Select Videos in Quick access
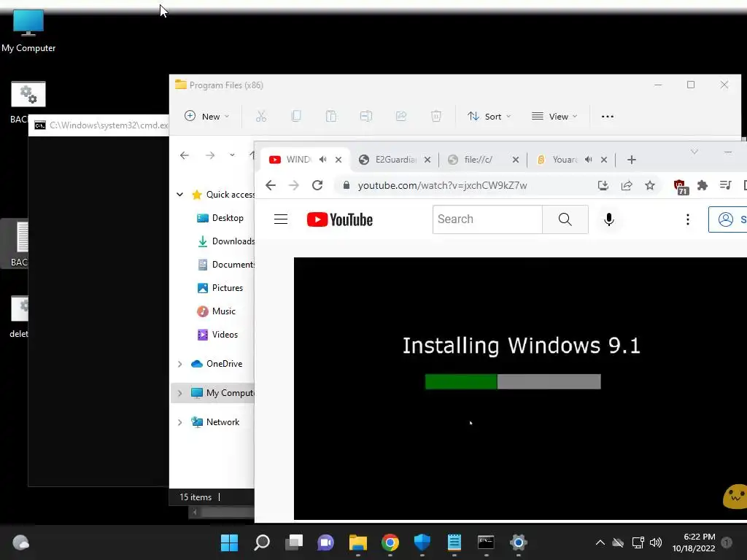 [217, 334]
